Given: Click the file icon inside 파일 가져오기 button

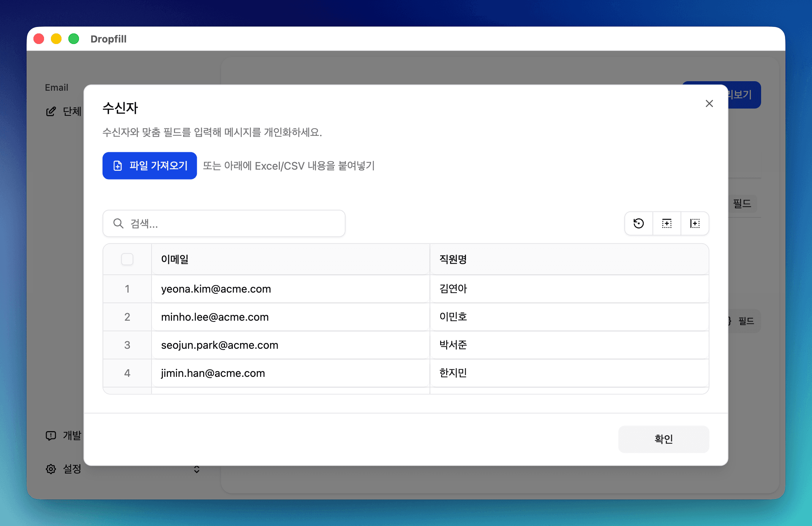Looking at the screenshot, I should point(117,166).
